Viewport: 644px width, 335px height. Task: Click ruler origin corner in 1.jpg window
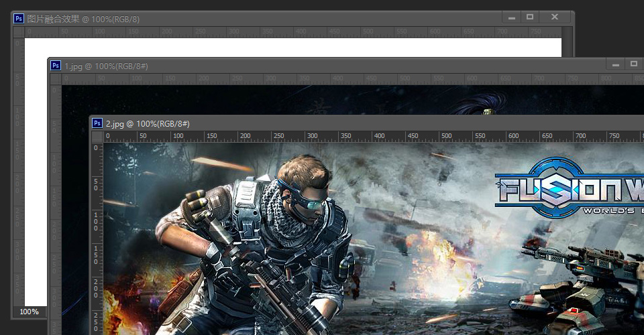click(56, 79)
